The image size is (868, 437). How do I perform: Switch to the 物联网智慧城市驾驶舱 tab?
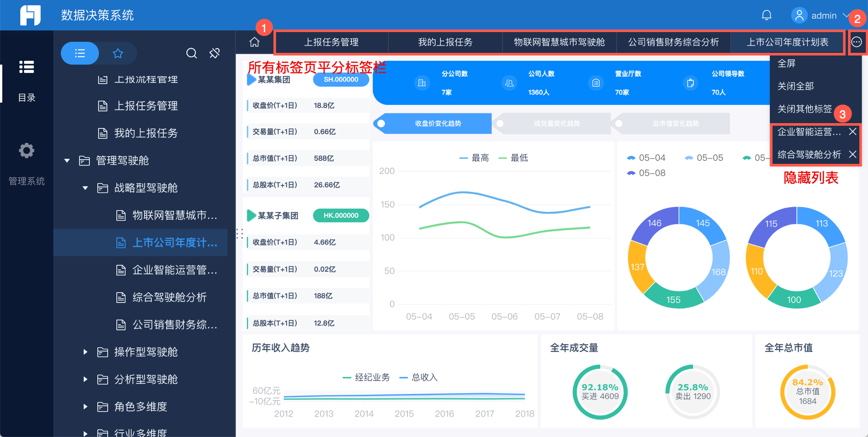point(559,42)
